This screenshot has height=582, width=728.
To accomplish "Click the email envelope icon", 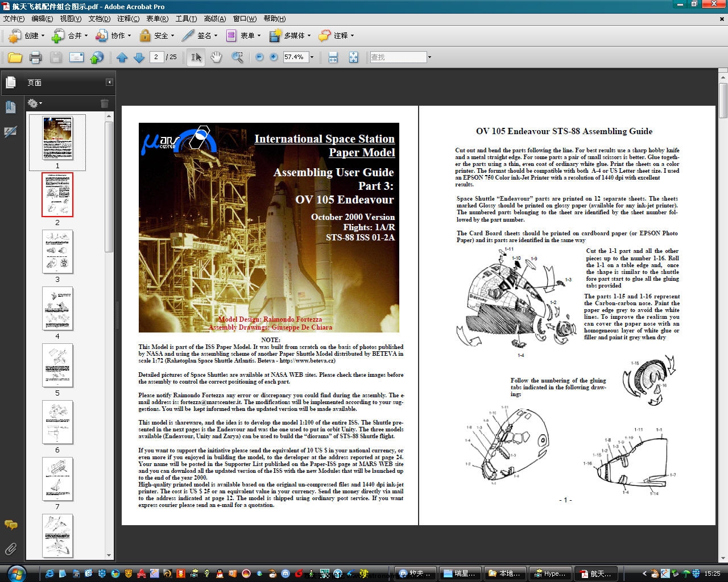I will point(76,57).
